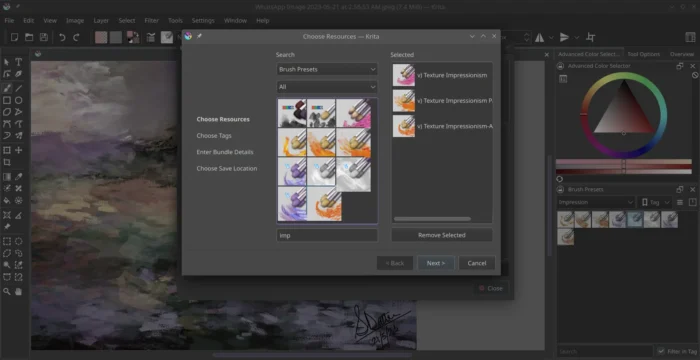Select the Calligraphy tool
This screenshot has height=360, width=700.
(18, 74)
